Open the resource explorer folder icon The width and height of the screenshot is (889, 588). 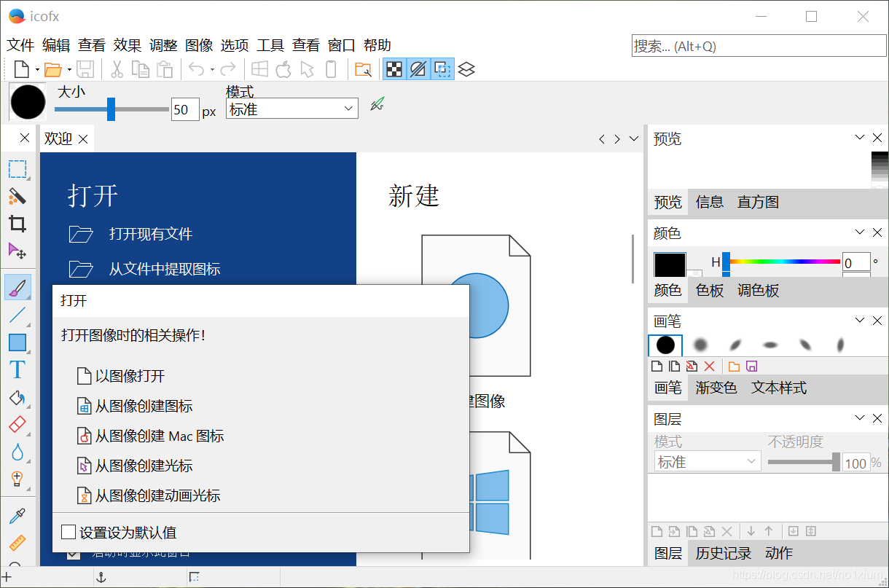pyautogui.click(x=363, y=69)
